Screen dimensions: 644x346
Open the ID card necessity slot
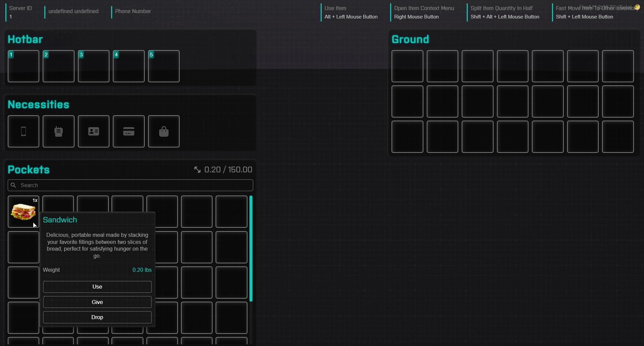click(94, 131)
